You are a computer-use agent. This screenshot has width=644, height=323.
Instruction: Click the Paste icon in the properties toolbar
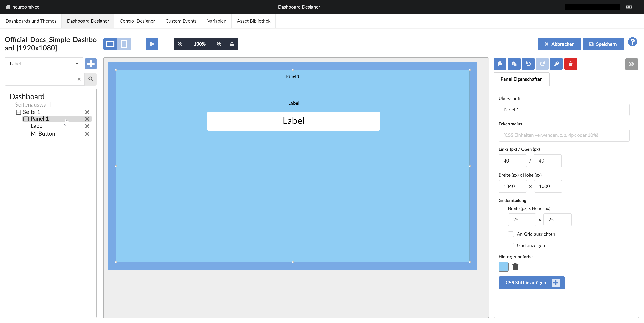click(x=514, y=64)
